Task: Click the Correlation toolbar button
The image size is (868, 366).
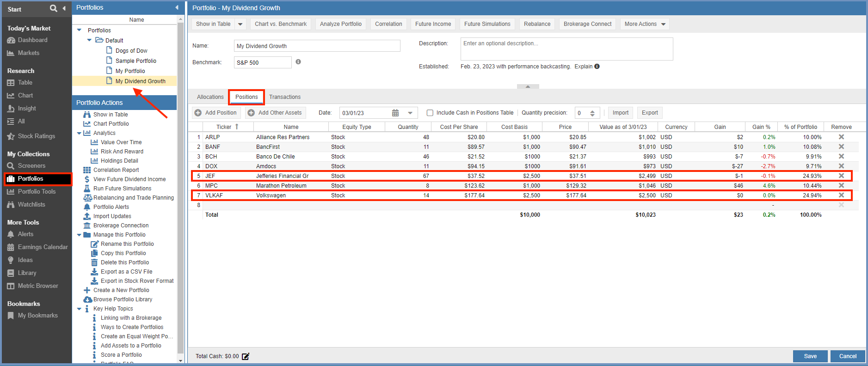Action: 388,24
